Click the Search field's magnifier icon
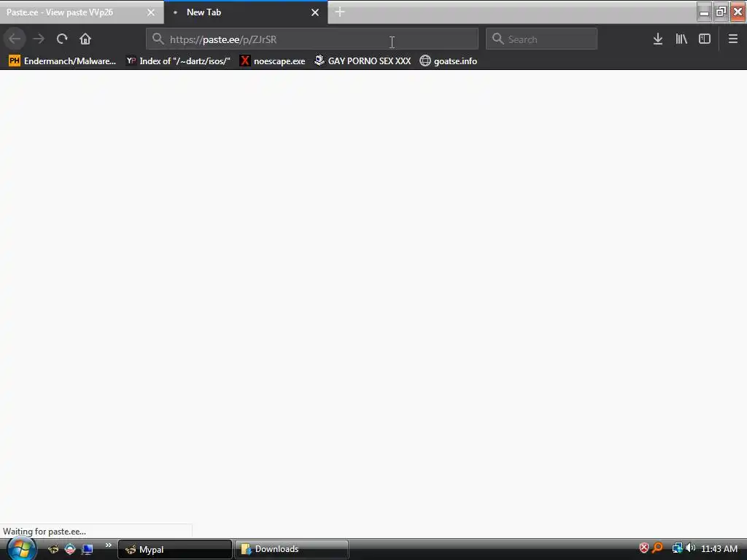The width and height of the screenshot is (747, 560). pyautogui.click(x=498, y=39)
